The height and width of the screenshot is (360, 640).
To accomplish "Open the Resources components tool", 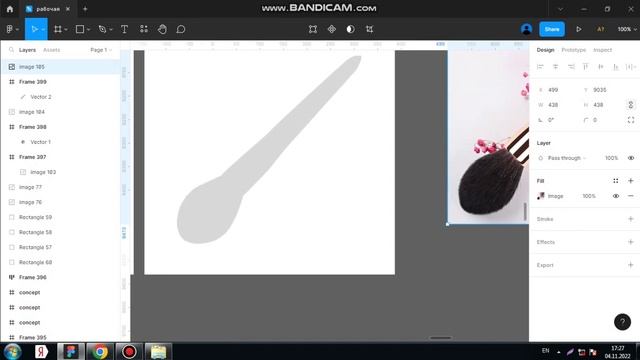I will [x=144, y=29].
